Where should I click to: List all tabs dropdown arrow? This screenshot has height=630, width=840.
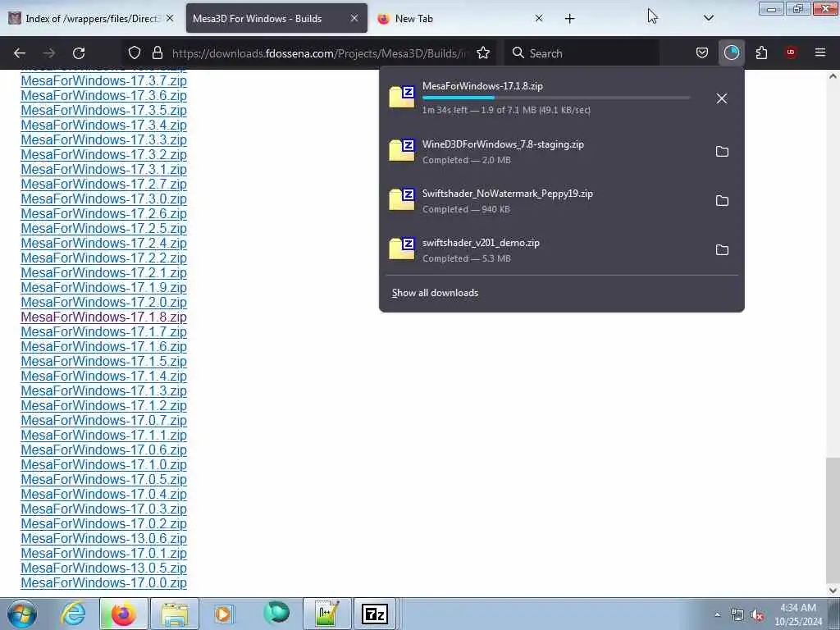(708, 18)
